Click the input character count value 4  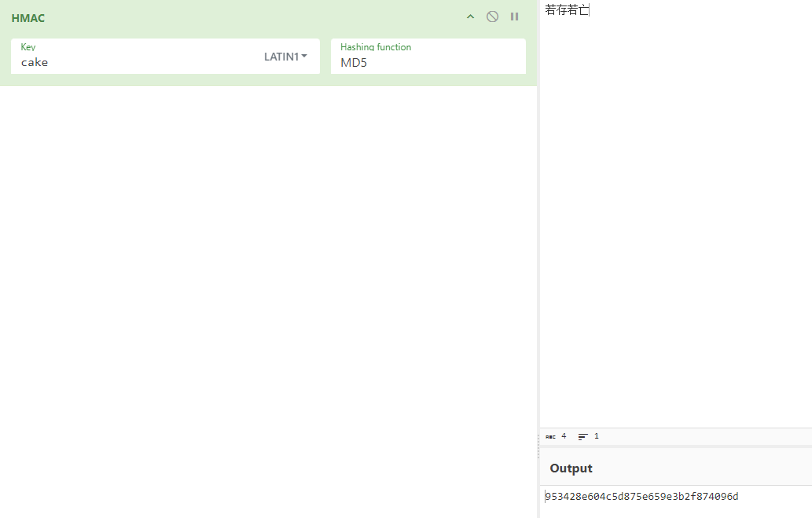click(564, 436)
